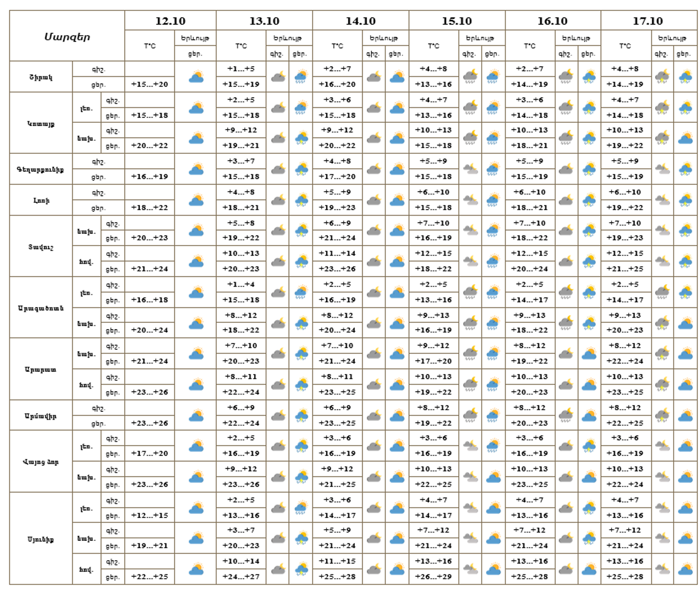Click Լոռի 13.10 daytime rain icon

click(x=302, y=200)
